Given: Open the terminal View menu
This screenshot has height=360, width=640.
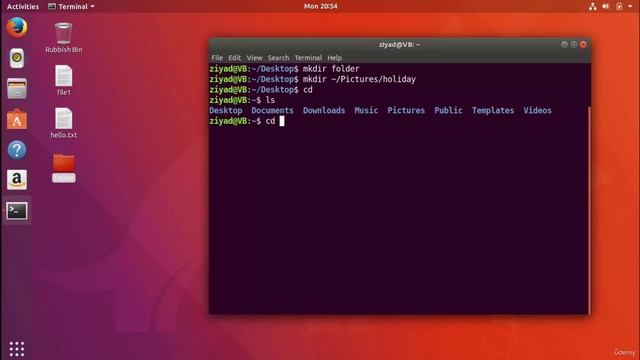Looking at the screenshot, I should click(x=254, y=58).
